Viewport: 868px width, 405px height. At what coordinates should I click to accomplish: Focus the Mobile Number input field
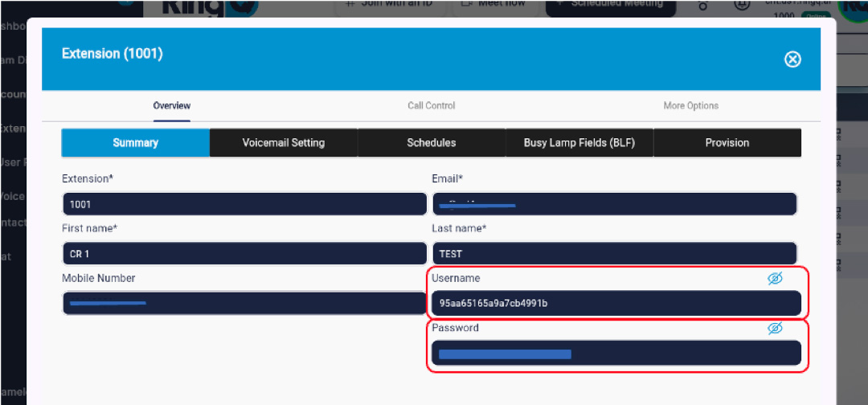coord(244,303)
